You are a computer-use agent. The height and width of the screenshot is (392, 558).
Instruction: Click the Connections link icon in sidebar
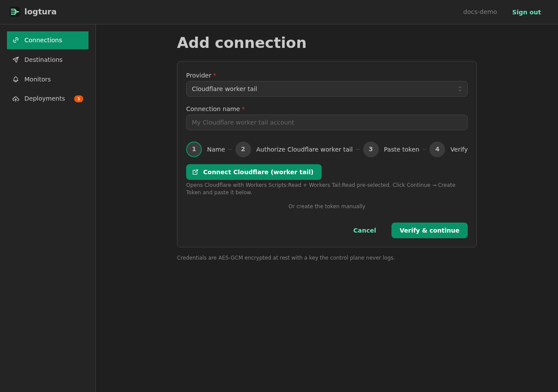(x=16, y=40)
